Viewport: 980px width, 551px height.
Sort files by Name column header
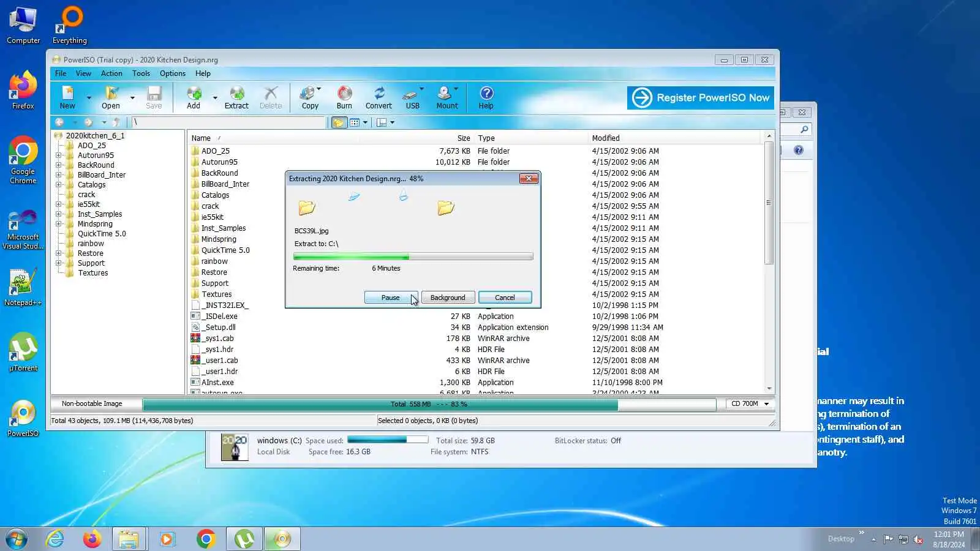[201, 138]
